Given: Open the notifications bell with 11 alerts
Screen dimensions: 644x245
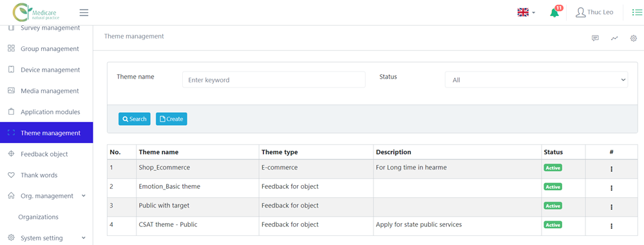Looking at the screenshot, I should pyautogui.click(x=556, y=12).
